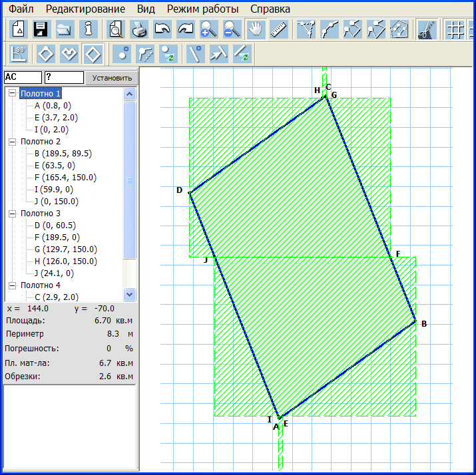Click the tree scrollbar up arrow
476x475 pixels.
point(129,94)
